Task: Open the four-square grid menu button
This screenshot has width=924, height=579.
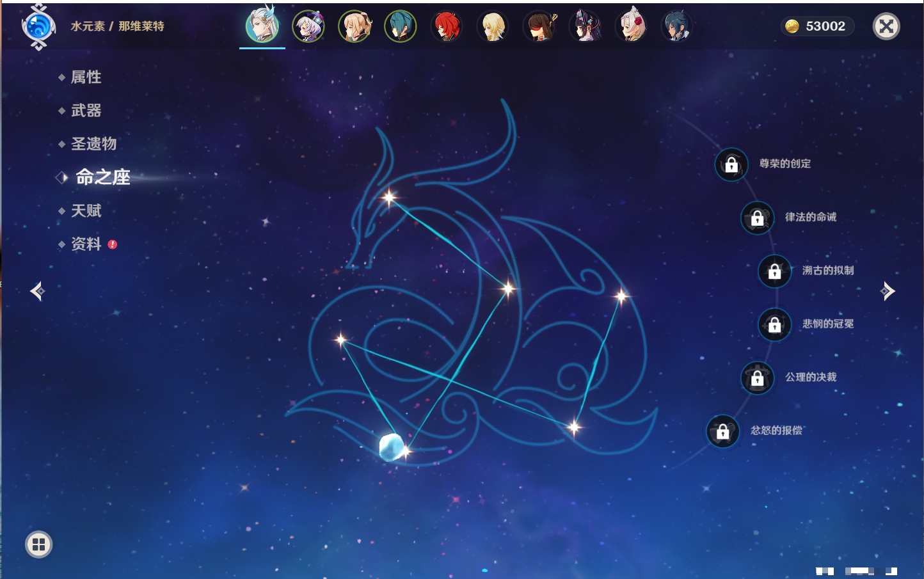Action: [x=39, y=544]
